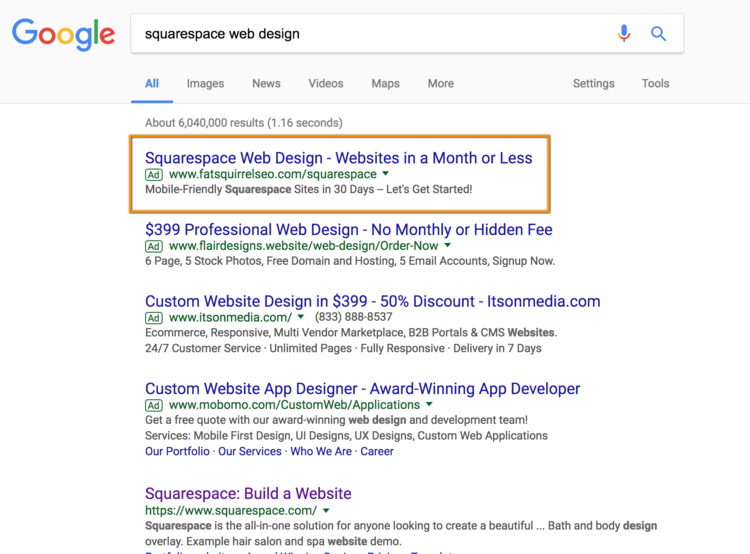Open '$399 Professional Web Design' ad link

point(349,230)
